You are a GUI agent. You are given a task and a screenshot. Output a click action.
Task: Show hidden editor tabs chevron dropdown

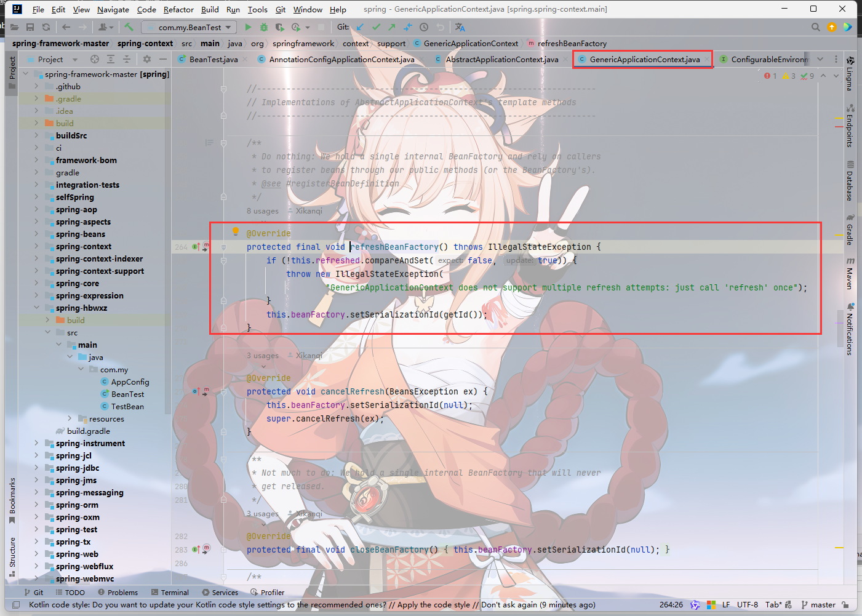[820, 59]
